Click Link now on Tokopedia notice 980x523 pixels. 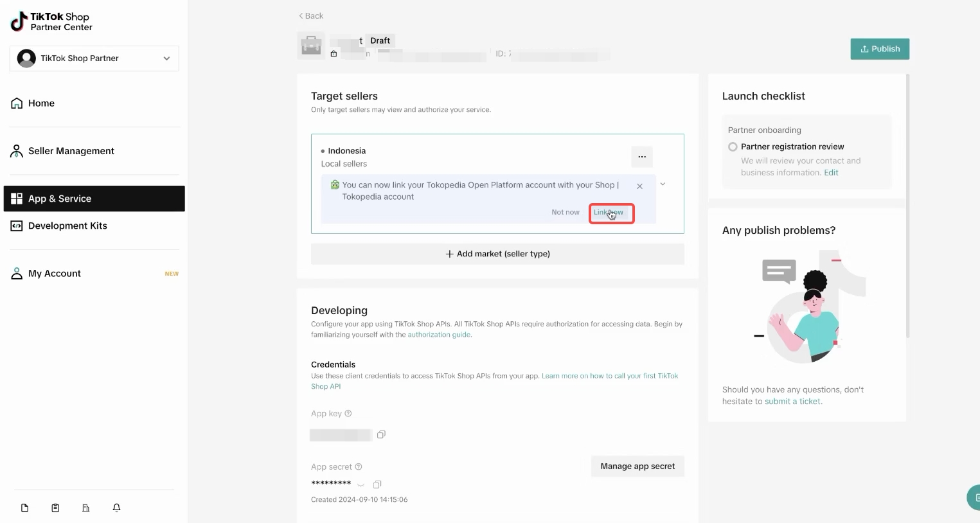coord(609,213)
